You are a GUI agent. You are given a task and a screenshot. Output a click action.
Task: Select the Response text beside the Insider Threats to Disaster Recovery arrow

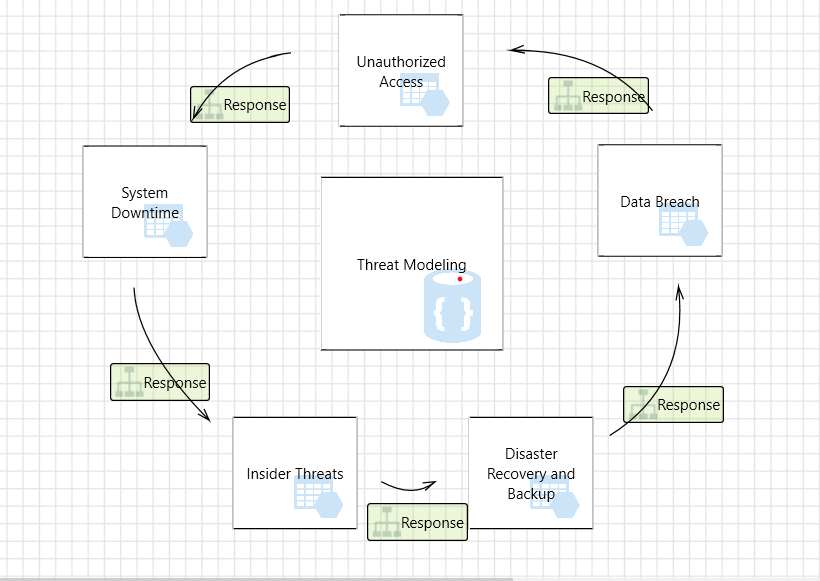coord(432,523)
